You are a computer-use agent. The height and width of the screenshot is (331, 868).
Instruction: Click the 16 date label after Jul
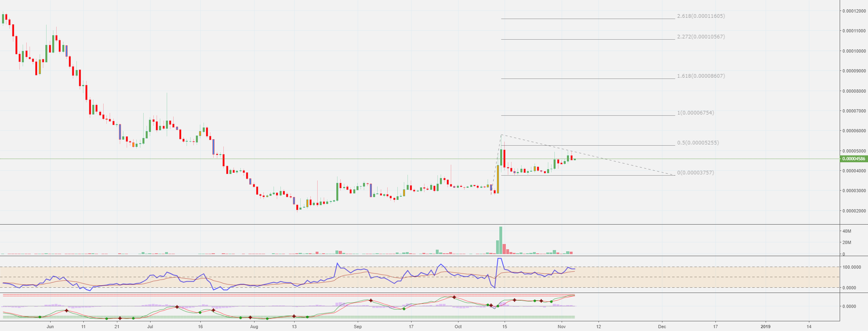[200, 327]
